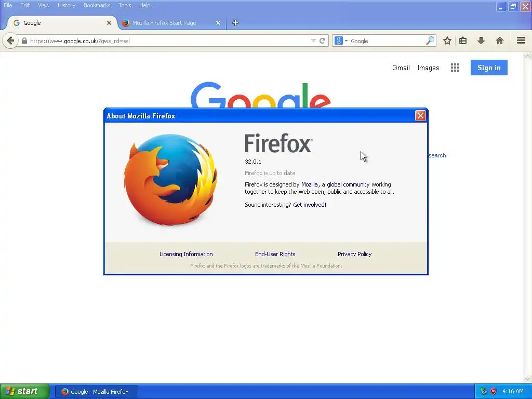
Task: Open the hamburger menu button
Action: pos(521,41)
